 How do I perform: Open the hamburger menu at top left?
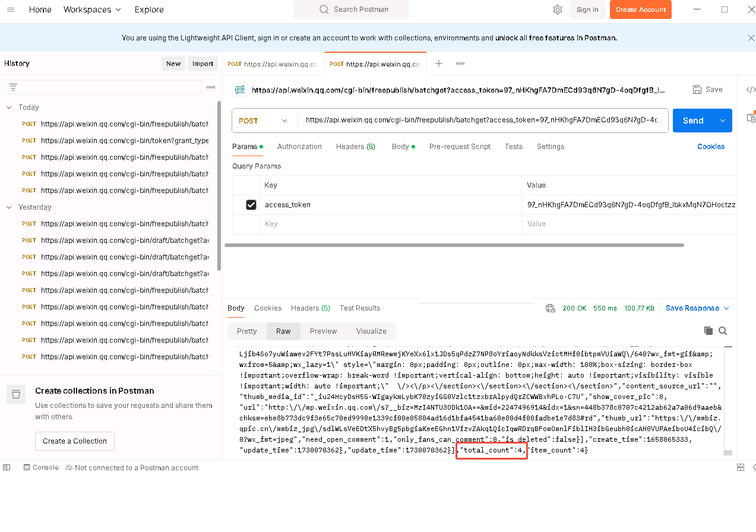tap(10, 9)
